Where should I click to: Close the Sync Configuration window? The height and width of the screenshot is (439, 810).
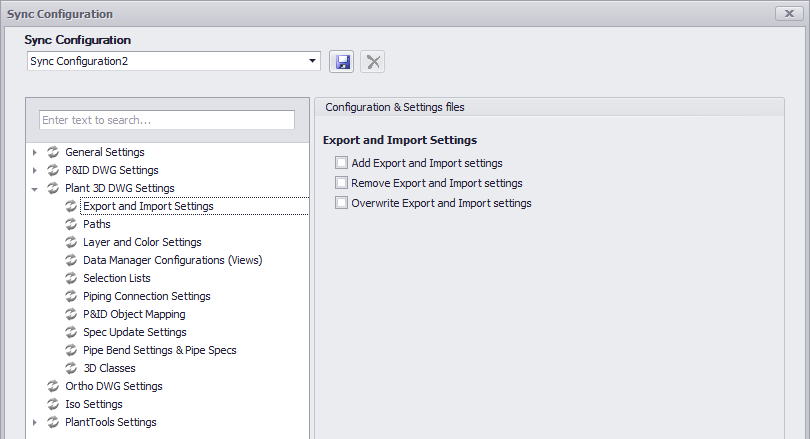pos(789,13)
